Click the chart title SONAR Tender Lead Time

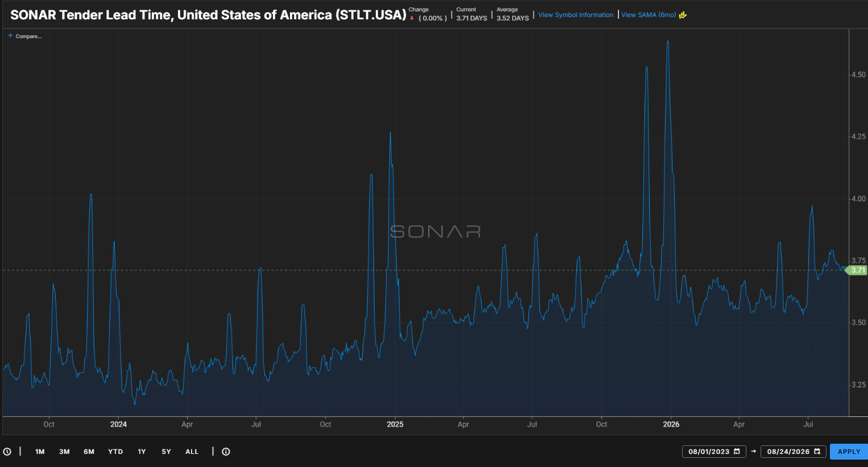(x=208, y=15)
